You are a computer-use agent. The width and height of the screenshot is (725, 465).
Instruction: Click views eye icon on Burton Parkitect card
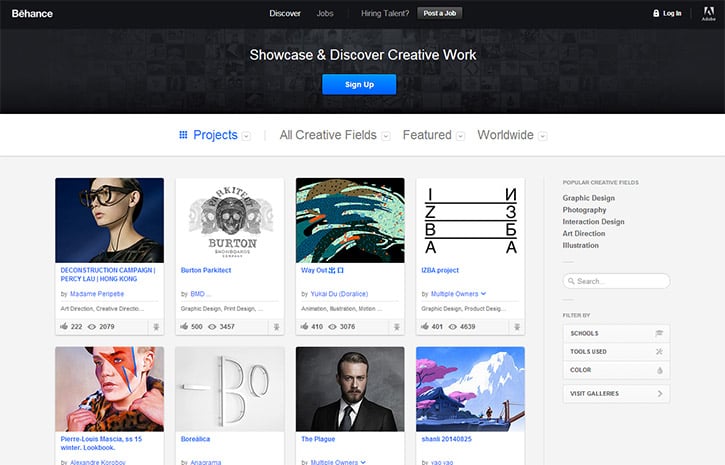coord(212,327)
